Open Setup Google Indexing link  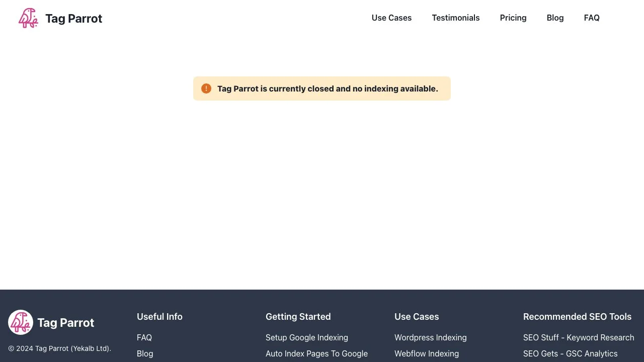[x=307, y=337]
